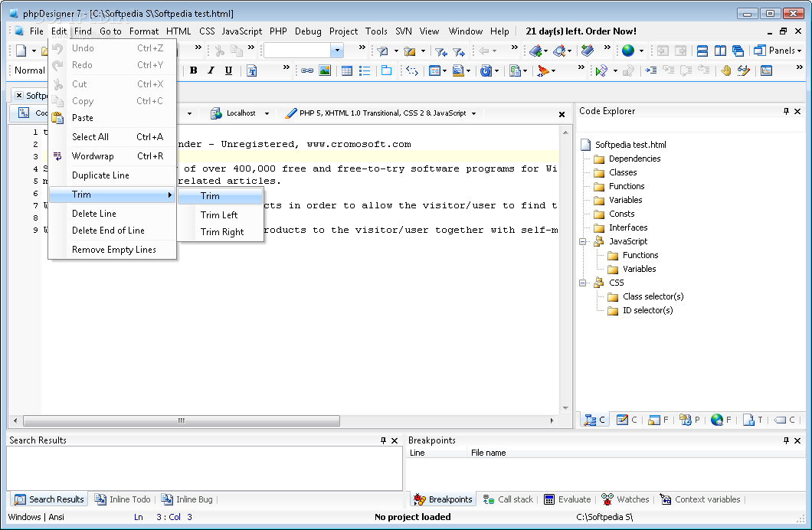812x530 pixels.
Task: Switch to the Call stack tab
Action: click(508, 499)
